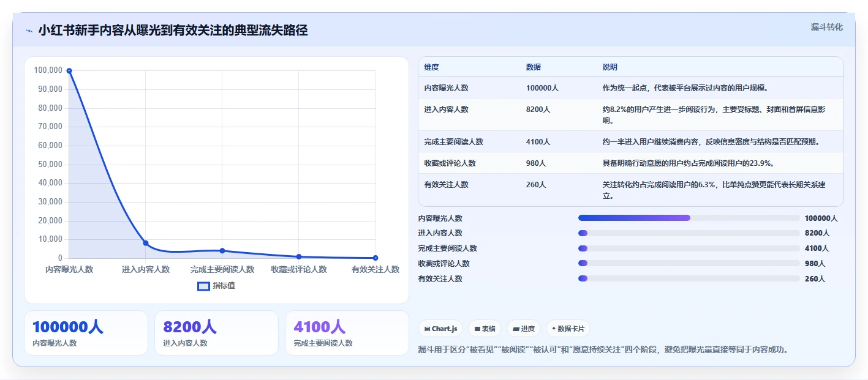Click the chart point for 有效关注人数
The width and height of the screenshot is (868, 380).
[x=376, y=258]
